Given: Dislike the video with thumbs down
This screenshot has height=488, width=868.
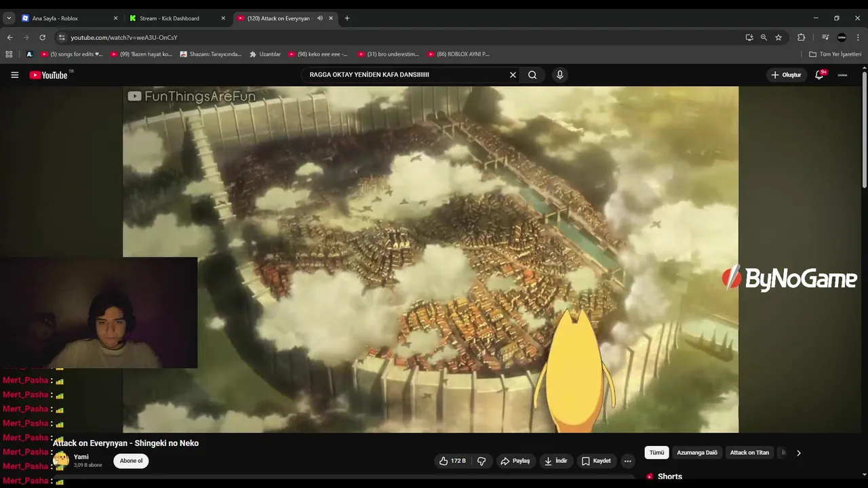Looking at the screenshot, I should pyautogui.click(x=481, y=461).
